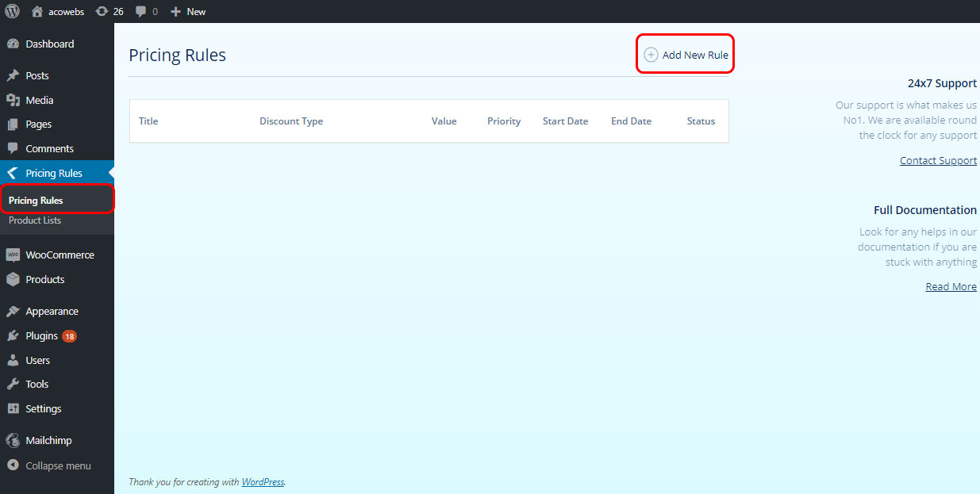The height and width of the screenshot is (494, 980).
Task: Click the 0 comments count in admin bar
Action: pos(155,12)
